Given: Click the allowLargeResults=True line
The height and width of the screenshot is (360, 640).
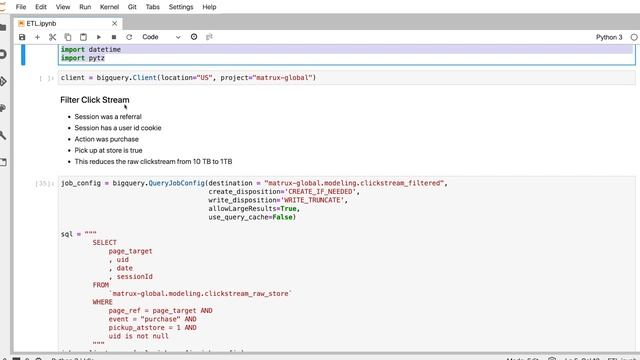Looking at the screenshot, I should coord(254,209).
